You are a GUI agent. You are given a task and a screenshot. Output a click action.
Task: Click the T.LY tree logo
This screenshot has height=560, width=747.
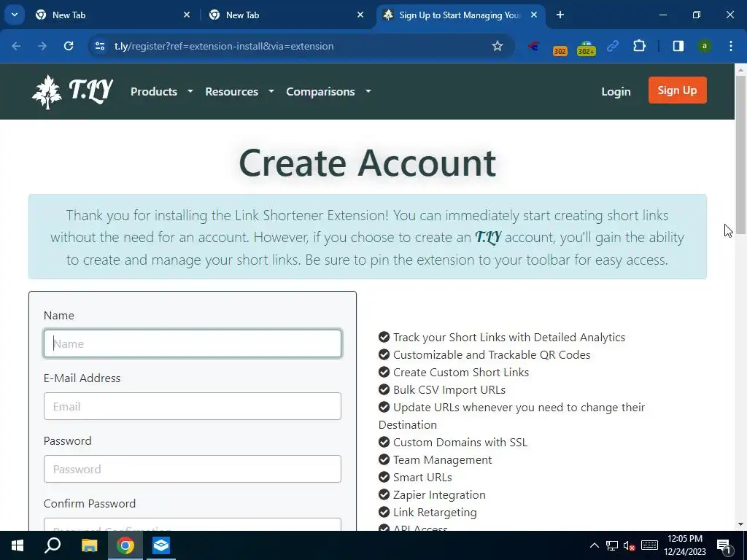72,91
